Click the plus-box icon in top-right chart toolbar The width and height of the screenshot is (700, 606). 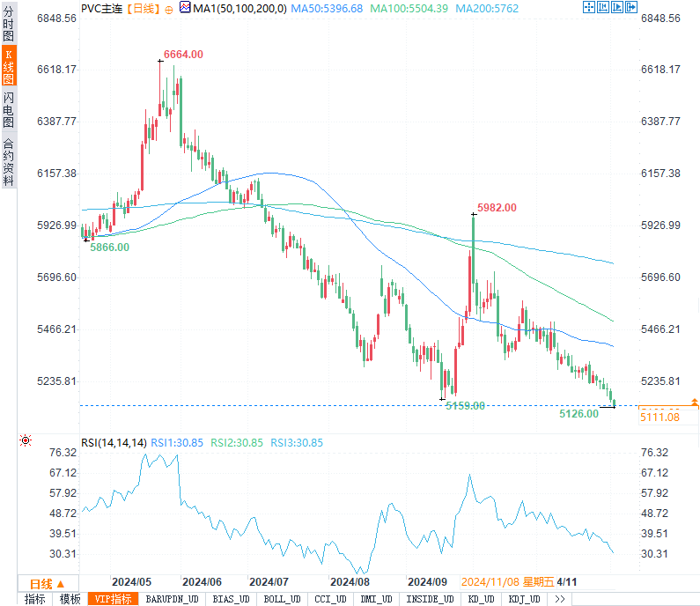pyautogui.click(x=588, y=8)
